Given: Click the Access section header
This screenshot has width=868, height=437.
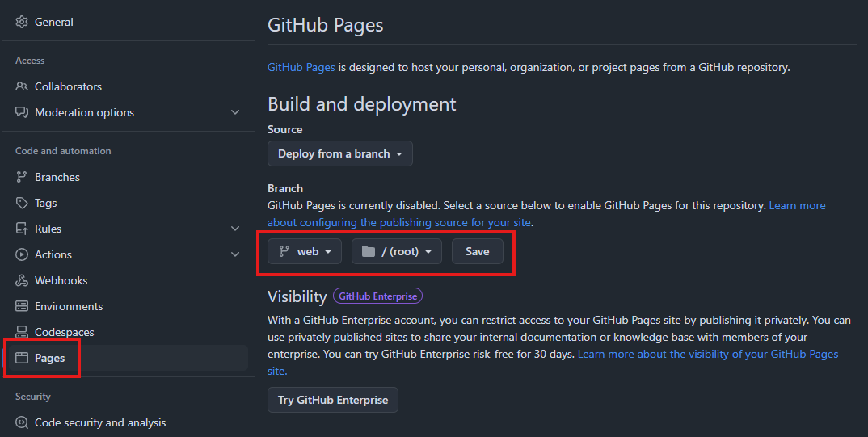Looking at the screenshot, I should (x=30, y=61).
